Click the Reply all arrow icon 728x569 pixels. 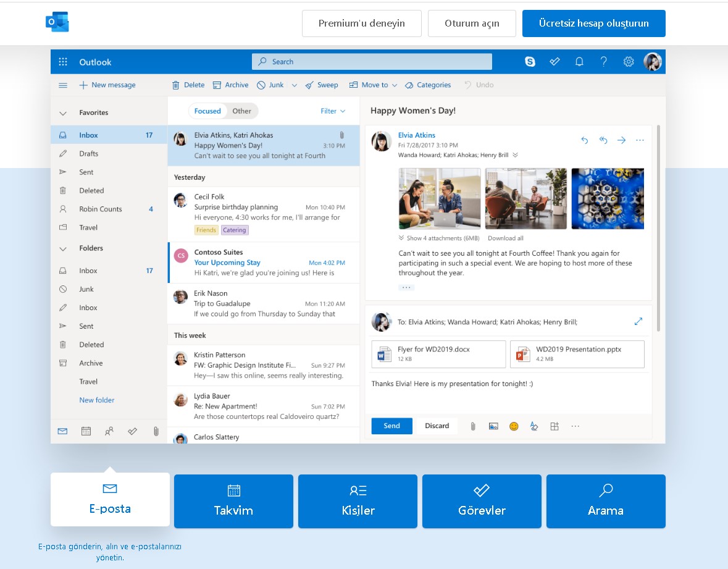[603, 140]
